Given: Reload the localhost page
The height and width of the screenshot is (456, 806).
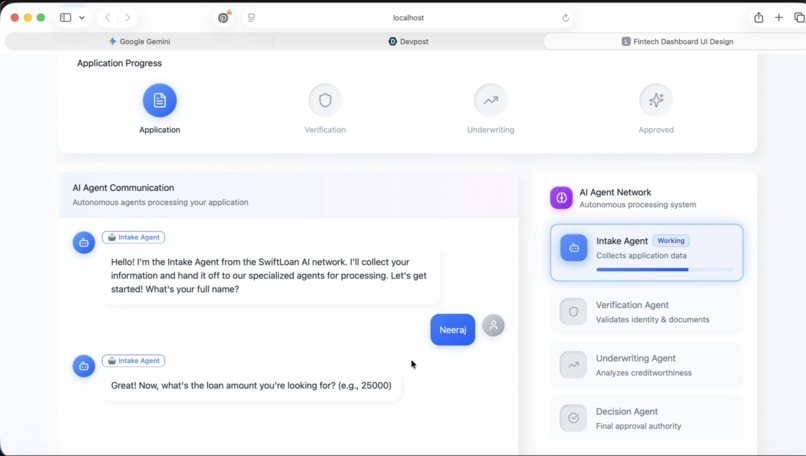Looking at the screenshot, I should point(565,18).
